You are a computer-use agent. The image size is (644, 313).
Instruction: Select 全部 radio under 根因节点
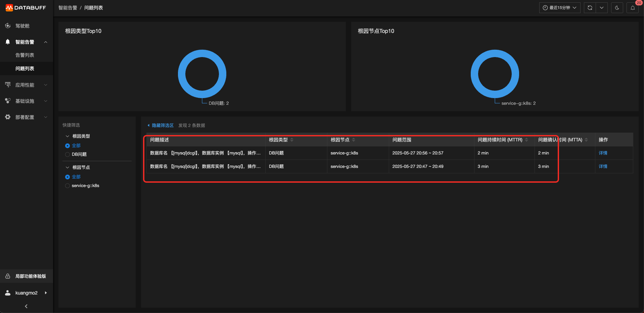point(67,177)
